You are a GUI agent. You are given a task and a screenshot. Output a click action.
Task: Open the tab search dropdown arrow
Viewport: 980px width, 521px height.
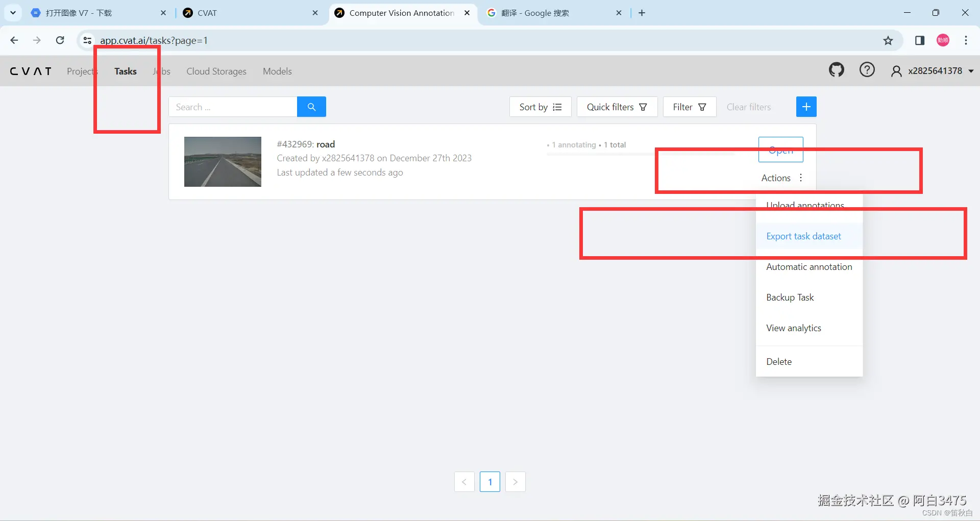click(13, 13)
